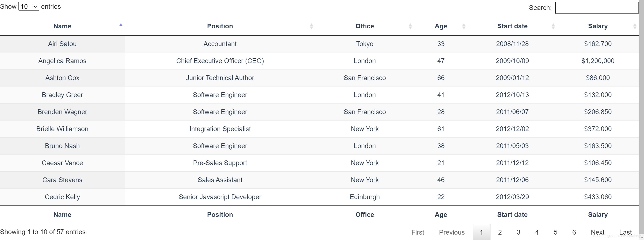
Task: Click the Start date sort arrows icon
Action: (x=553, y=26)
